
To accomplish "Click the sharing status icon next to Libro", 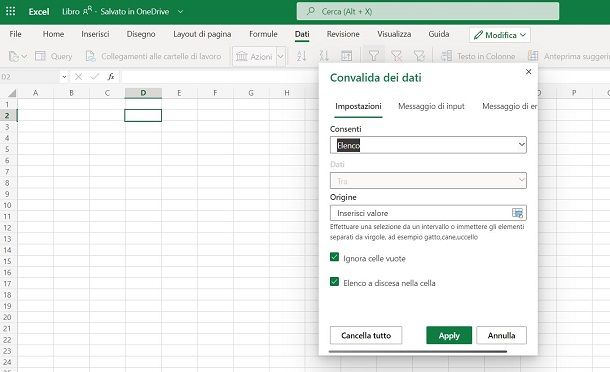I will tap(87, 11).
